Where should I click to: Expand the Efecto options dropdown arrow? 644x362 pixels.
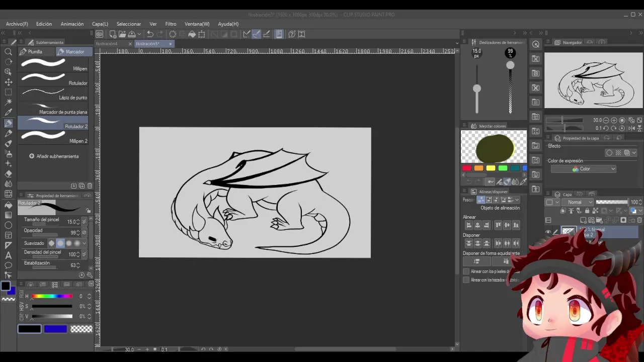(634, 153)
